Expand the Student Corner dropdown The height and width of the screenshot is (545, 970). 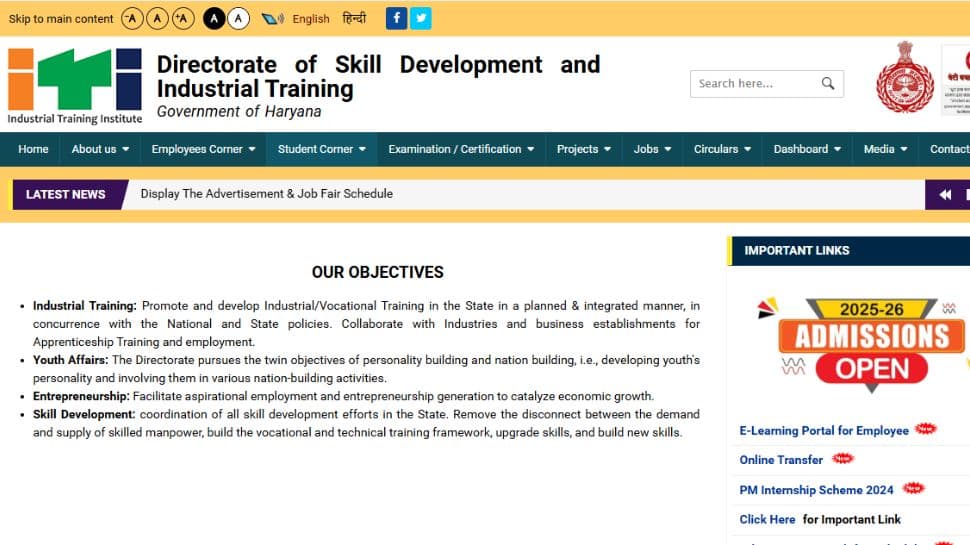[321, 149]
